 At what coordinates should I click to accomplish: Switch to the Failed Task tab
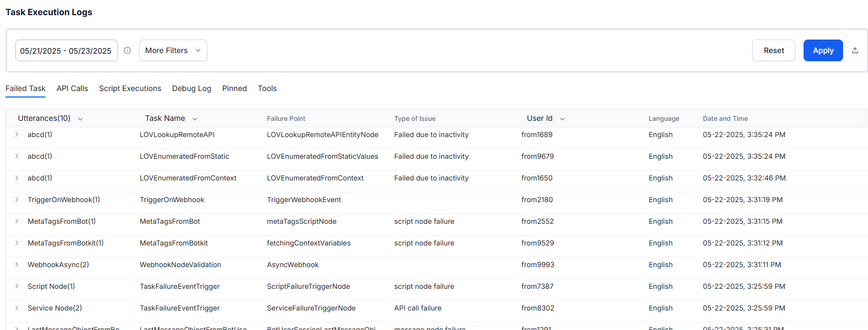tap(25, 88)
